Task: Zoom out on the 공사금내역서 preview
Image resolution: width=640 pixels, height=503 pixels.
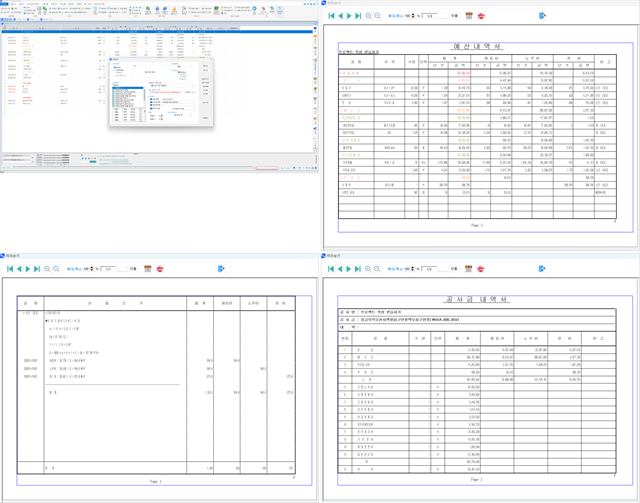Action: tap(377, 269)
